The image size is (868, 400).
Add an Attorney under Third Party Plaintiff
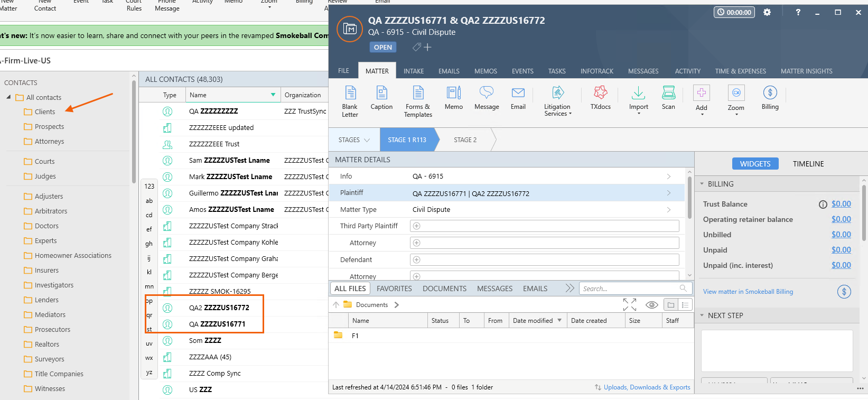pos(416,243)
